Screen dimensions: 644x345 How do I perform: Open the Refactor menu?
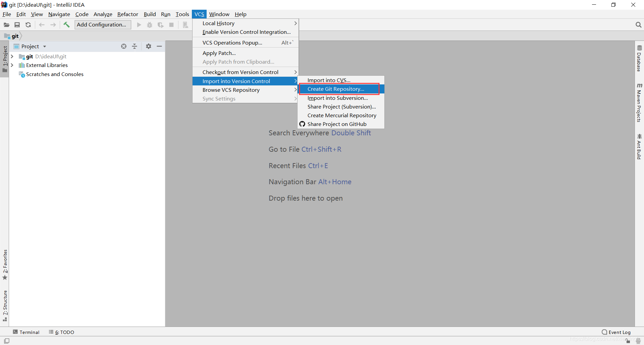tap(127, 14)
